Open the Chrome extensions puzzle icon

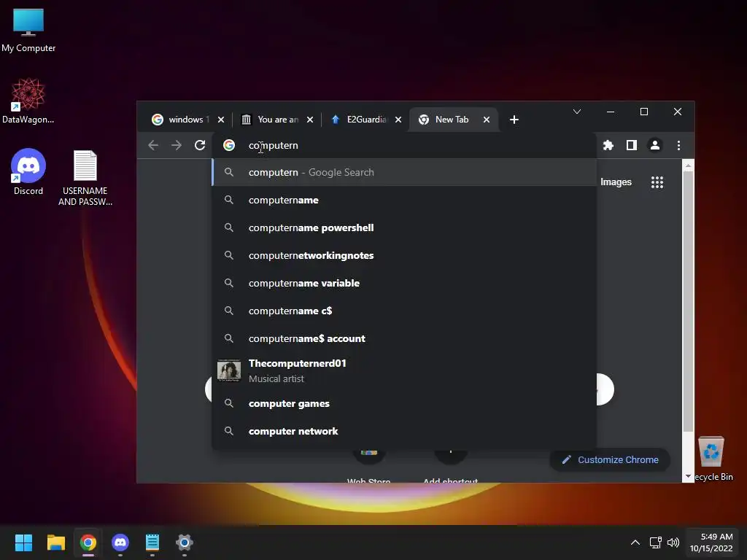click(x=608, y=145)
